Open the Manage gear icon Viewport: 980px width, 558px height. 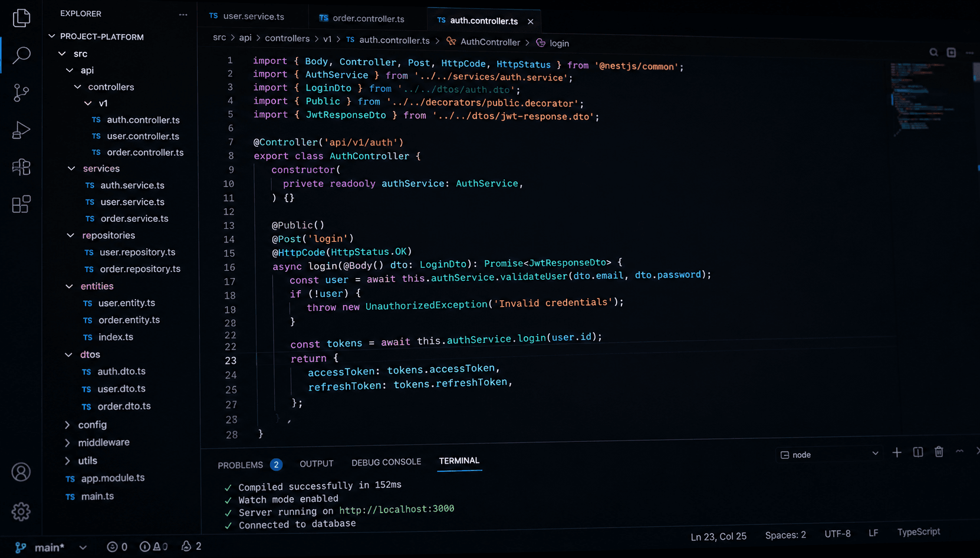click(x=21, y=511)
